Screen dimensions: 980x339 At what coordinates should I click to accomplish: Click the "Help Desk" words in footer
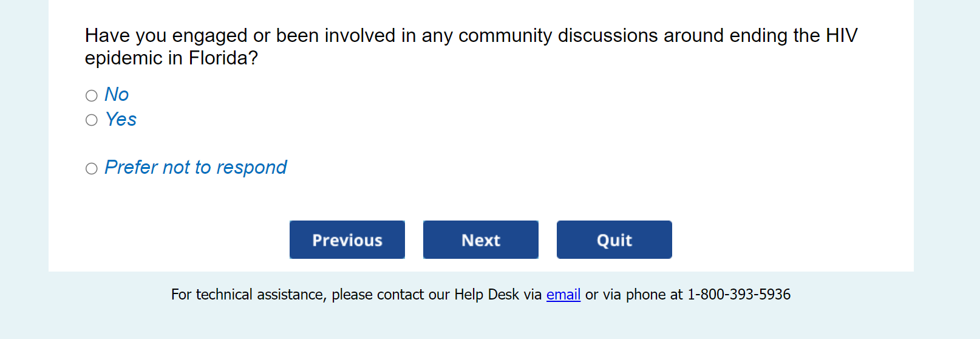pos(486,295)
